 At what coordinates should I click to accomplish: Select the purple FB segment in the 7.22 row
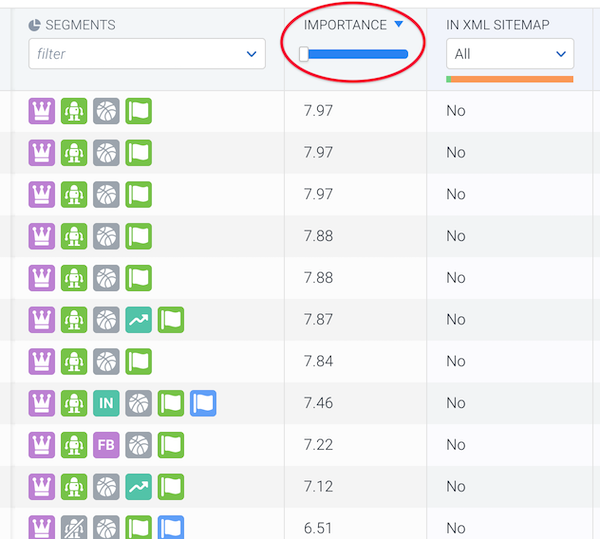click(106, 445)
